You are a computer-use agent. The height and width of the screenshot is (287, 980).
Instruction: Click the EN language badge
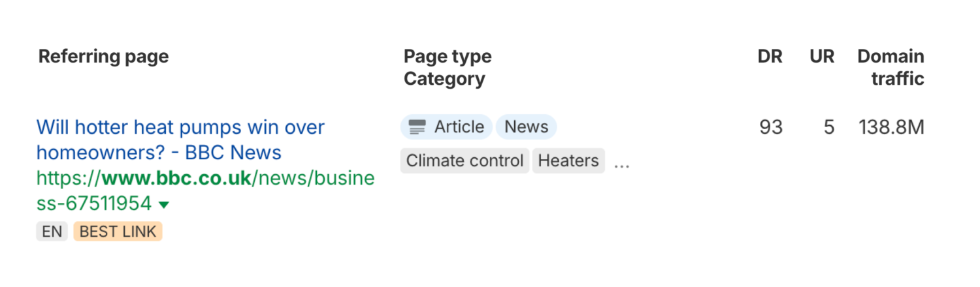[52, 232]
